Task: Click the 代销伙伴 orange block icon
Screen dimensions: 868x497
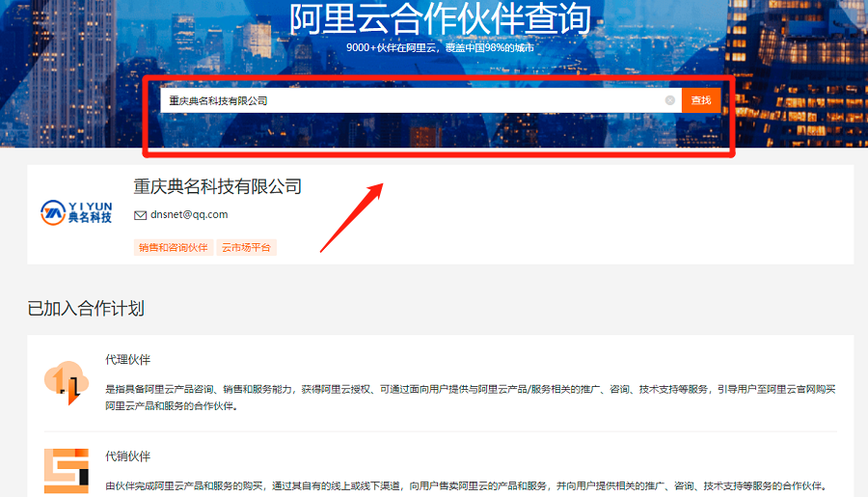Action: [x=67, y=471]
